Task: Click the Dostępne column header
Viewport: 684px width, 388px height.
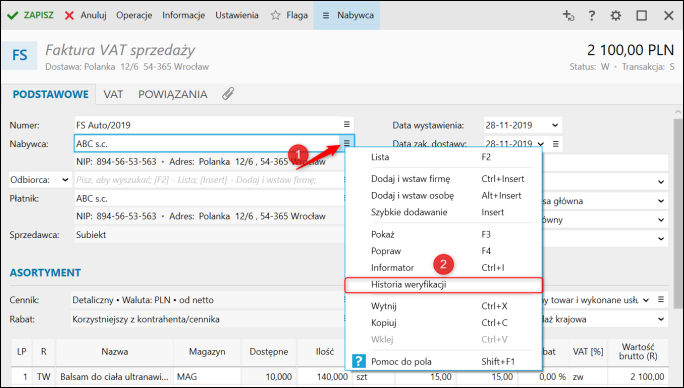Action: point(269,352)
